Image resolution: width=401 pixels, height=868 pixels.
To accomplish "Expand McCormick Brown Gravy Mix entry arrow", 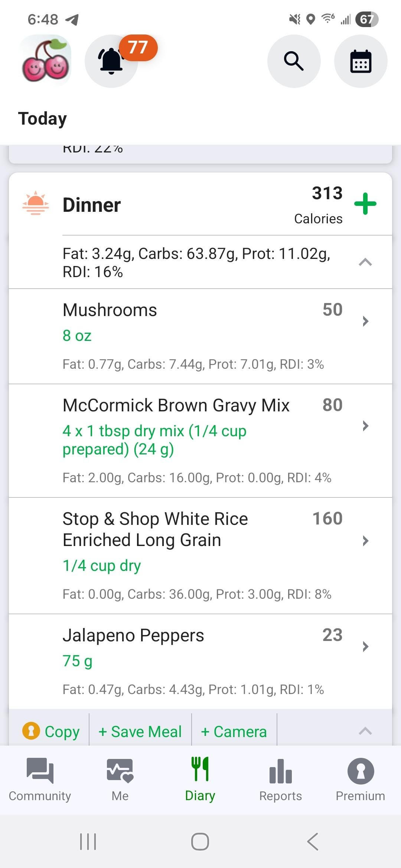I will click(365, 426).
